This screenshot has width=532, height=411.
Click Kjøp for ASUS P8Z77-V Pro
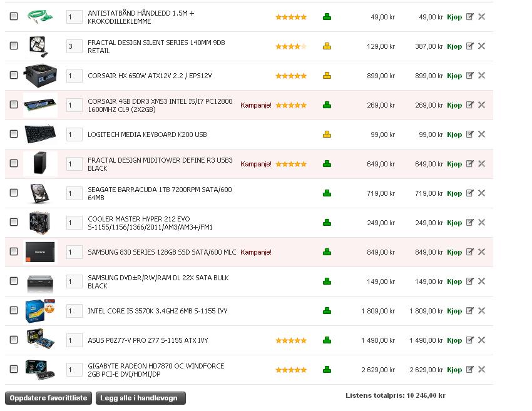click(454, 340)
